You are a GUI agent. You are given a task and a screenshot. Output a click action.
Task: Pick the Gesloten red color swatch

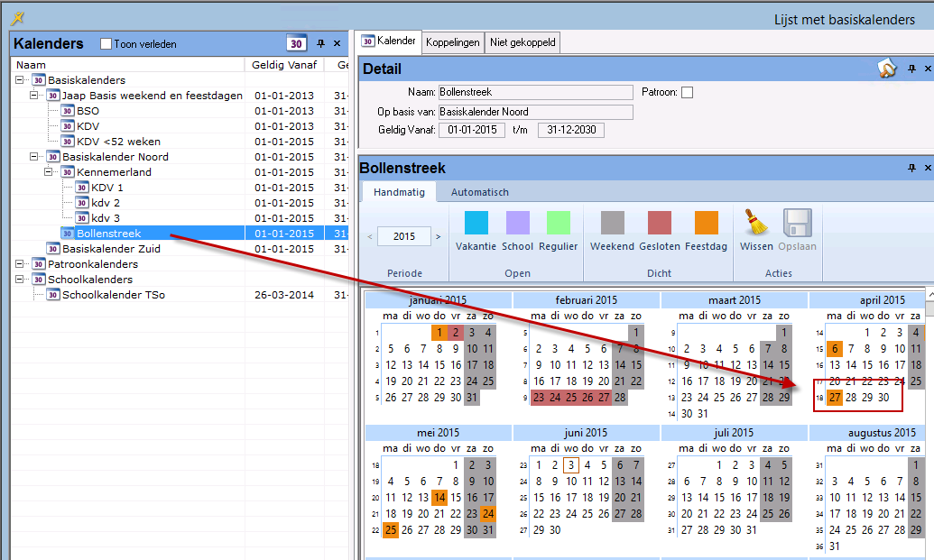(x=653, y=223)
